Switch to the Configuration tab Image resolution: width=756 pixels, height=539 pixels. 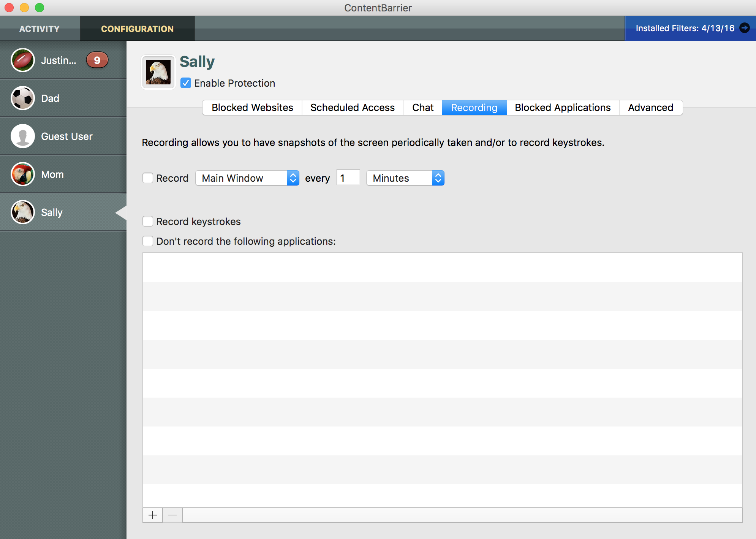[137, 29]
